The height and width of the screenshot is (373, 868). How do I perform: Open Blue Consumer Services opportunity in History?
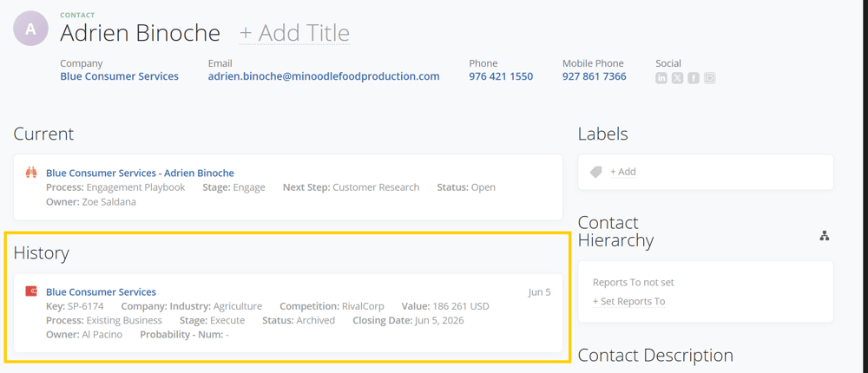101,291
